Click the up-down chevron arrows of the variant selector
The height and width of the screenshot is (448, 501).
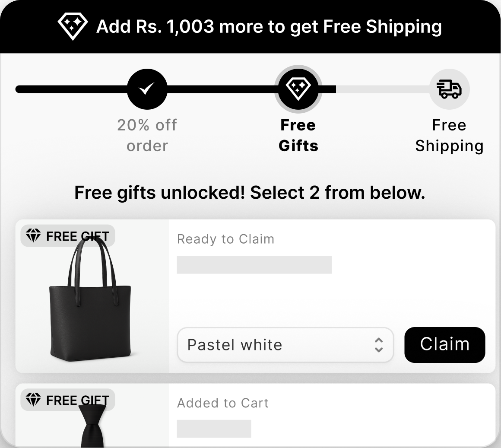click(x=379, y=345)
